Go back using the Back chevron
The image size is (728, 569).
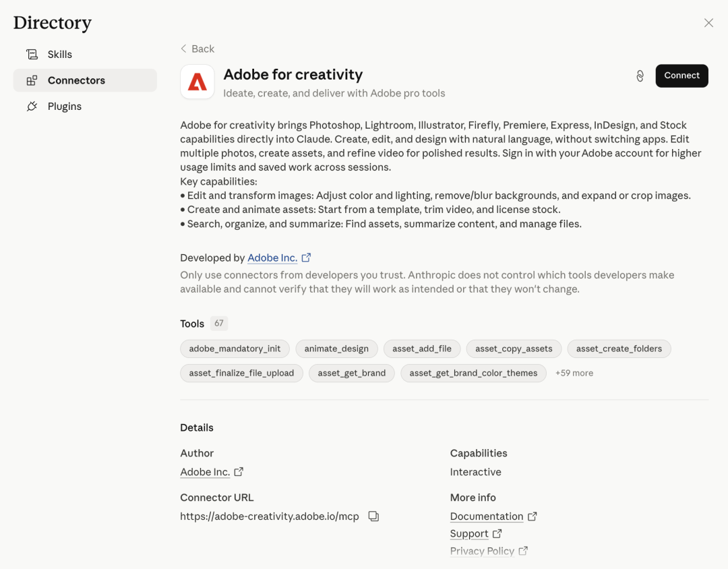[184, 49]
